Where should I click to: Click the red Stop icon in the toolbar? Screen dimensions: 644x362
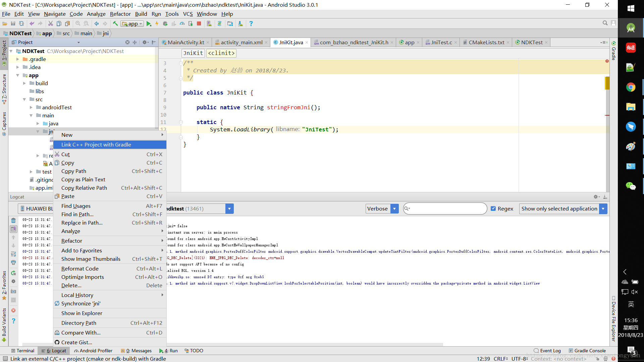(199, 24)
